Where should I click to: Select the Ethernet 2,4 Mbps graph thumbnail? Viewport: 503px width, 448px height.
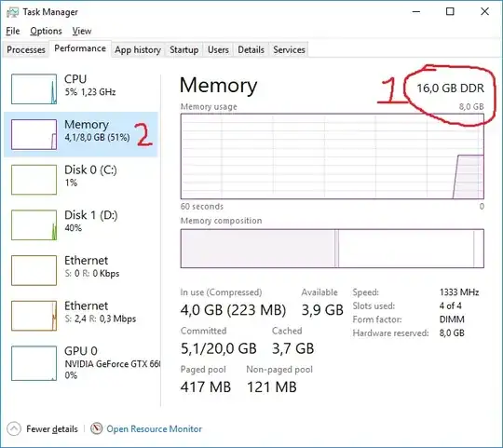pos(34,316)
